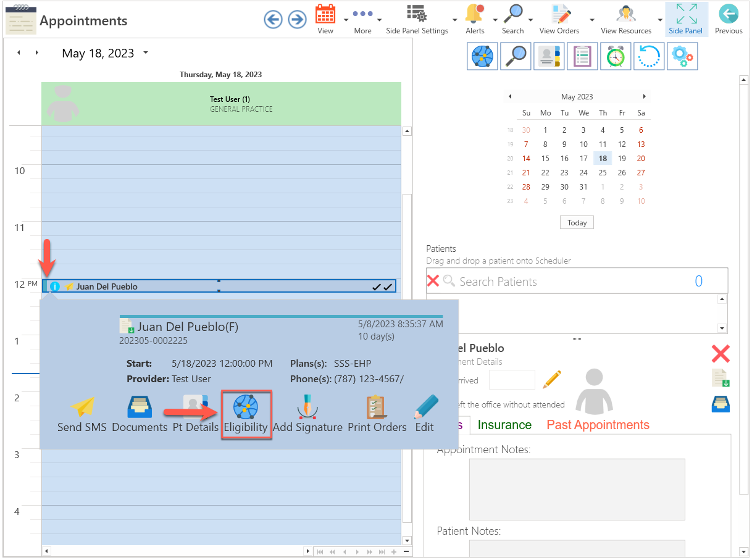Click the arrived time input field
The width and height of the screenshot is (752, 560).
click(x=512, y=379)
